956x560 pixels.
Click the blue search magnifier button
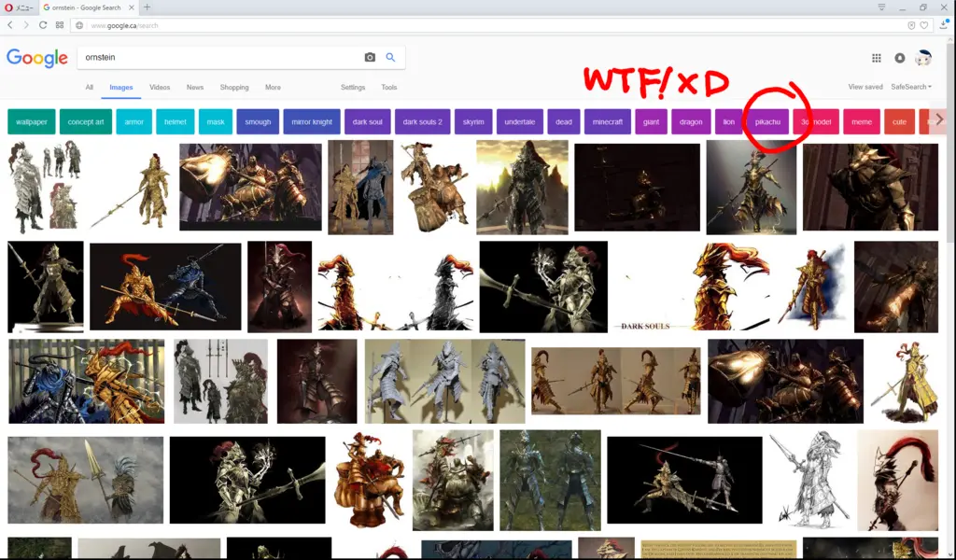point(390,57)
